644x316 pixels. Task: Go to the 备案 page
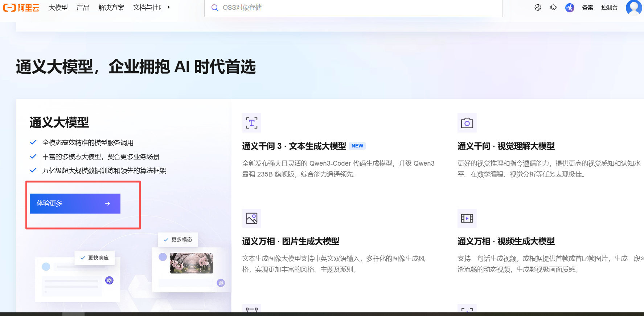tap(588, 8)
